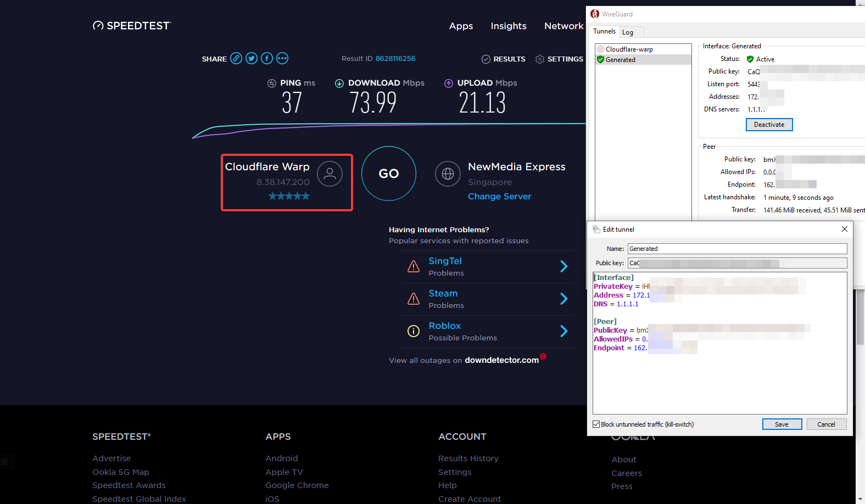Click the WireGuard app icon in title bar

pyautogui.click(x=595, y=14)
